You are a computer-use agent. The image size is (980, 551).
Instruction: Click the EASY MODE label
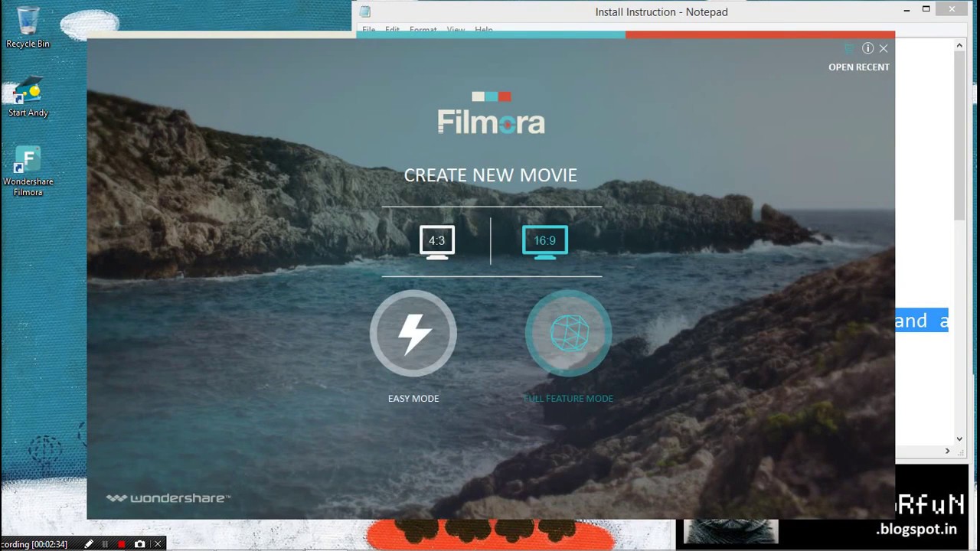(x=413, y=398)
